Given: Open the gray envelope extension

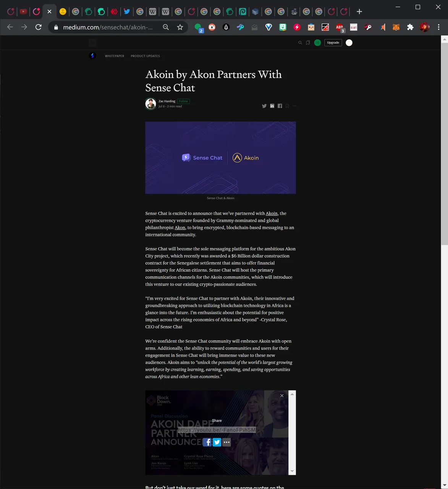Looking at the screenshot, I should coord(254,27).
